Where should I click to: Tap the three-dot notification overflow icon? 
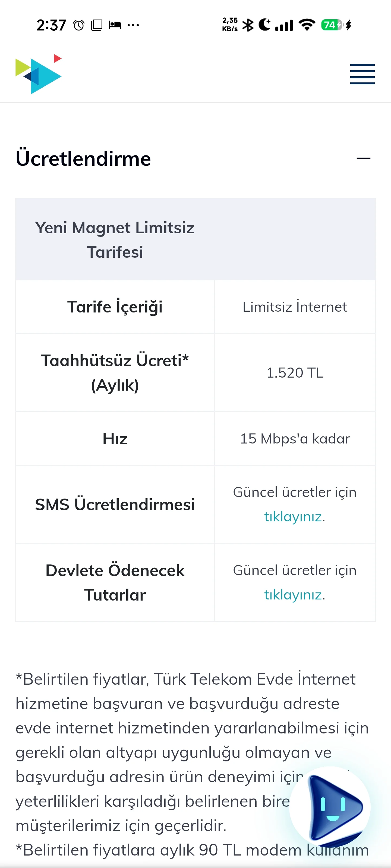point(133,25)
